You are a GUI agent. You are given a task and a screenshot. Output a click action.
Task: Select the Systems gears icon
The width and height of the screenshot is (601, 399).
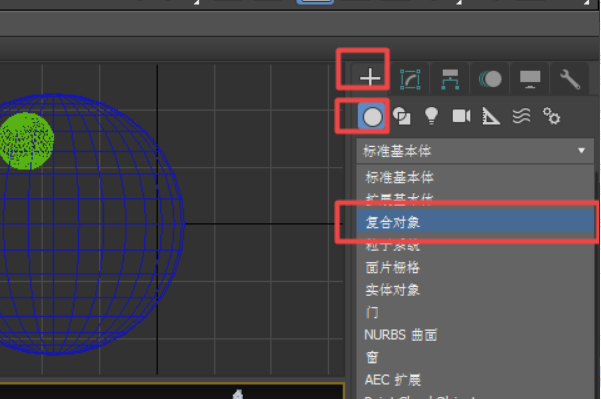(x=552, y=116)
